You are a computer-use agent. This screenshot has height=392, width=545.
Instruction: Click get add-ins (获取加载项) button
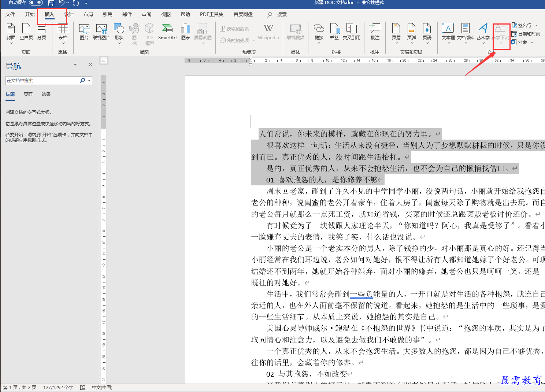coord(234,29)
